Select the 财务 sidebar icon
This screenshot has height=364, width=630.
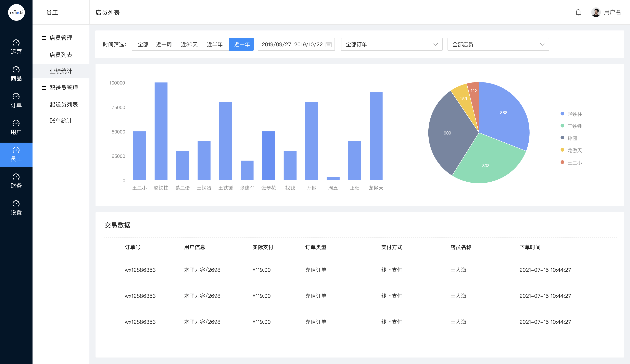pos(16,181)
